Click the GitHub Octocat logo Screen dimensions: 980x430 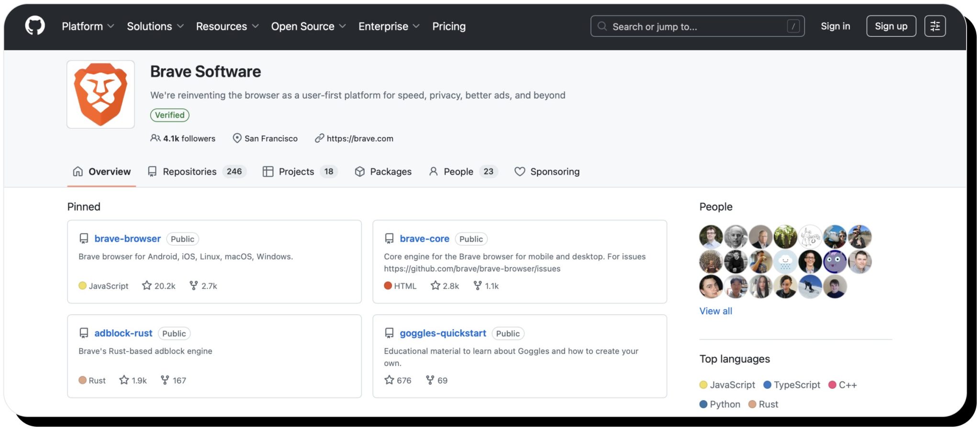pyautogui.click(x=35, y=26)
